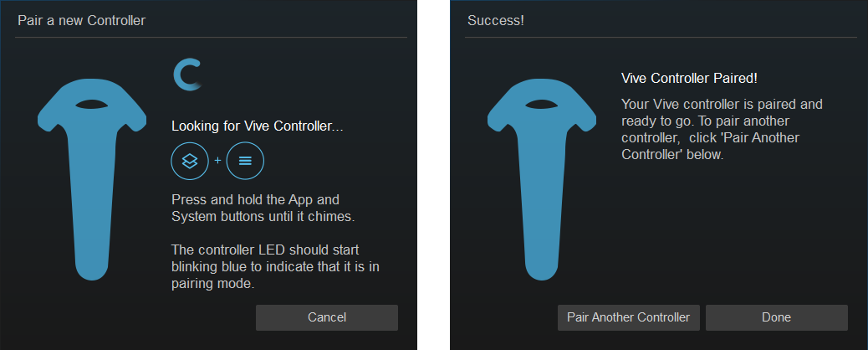Screen dimensions: 868x350
Task: Select the controller silhouette in Success dialog
Action: coord(542,180)
